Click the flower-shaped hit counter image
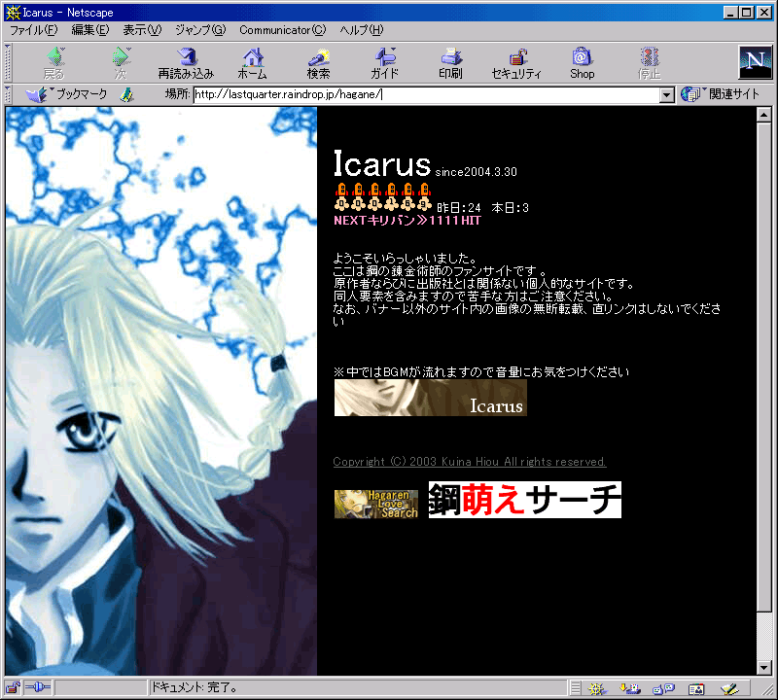This screenshot has height=700, width=778. 382,197
